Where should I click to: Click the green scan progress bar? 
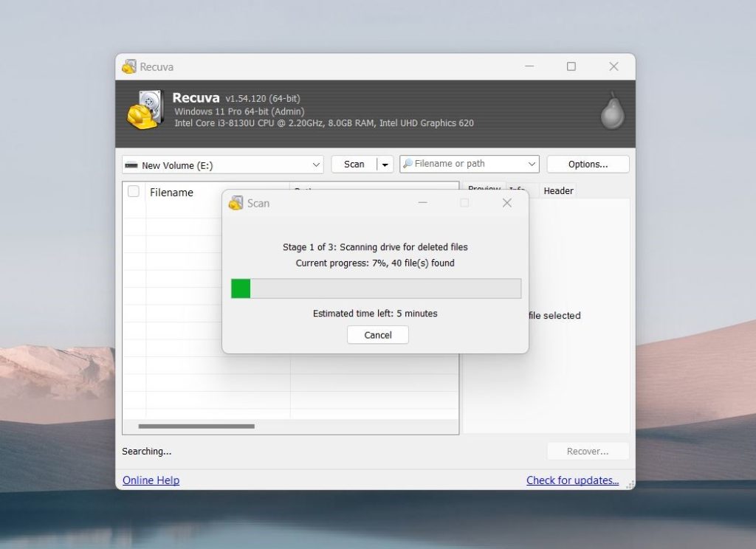tap(240, 288)
